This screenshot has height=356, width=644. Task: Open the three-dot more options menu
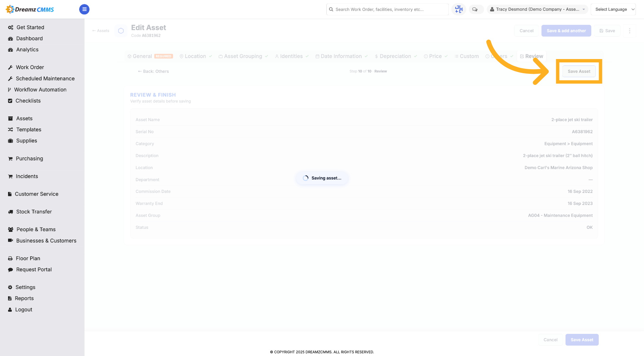point(630,31)
